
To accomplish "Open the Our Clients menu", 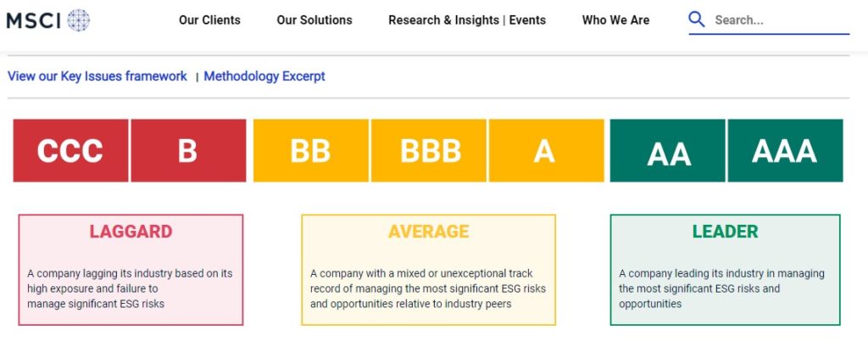I will coord(209,20).
